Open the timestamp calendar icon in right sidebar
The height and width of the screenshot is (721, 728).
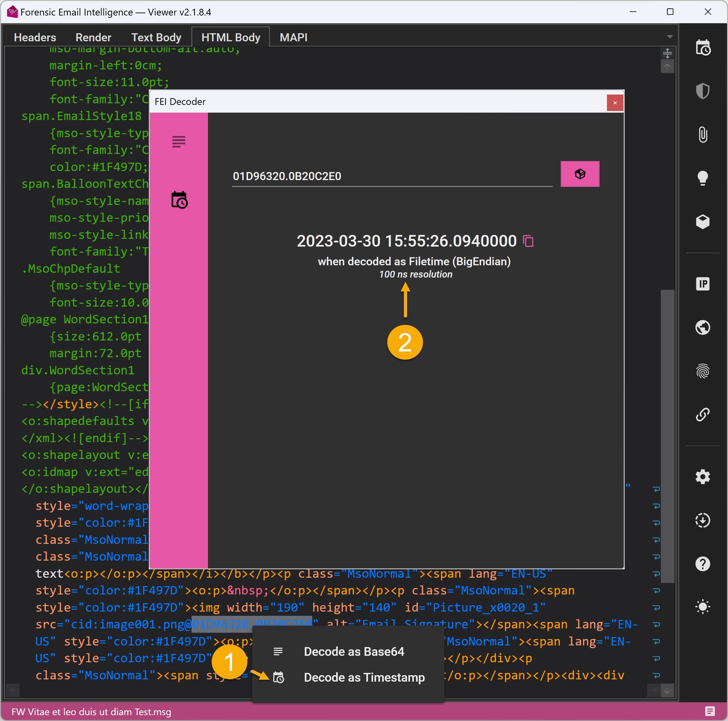(703, 48)
